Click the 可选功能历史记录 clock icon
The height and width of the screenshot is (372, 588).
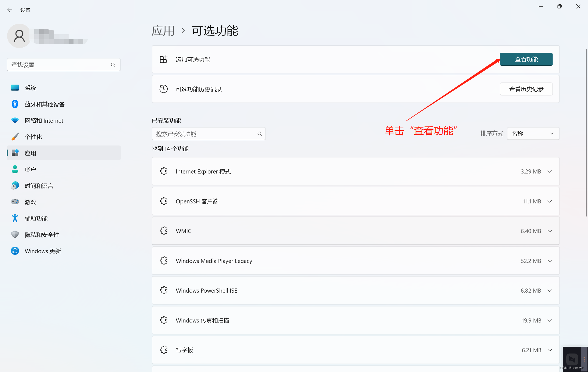coord(164,89)
